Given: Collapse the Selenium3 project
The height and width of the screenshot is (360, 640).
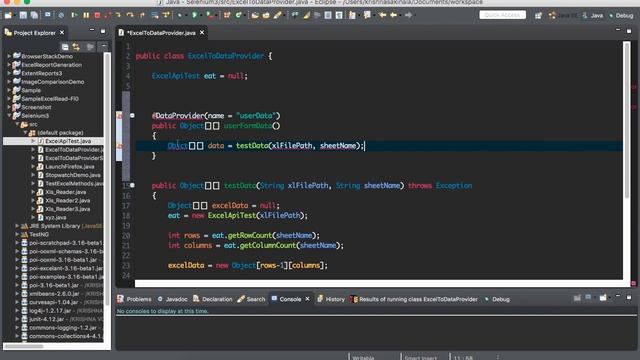Looking at the screenshot, I should 9,116.
